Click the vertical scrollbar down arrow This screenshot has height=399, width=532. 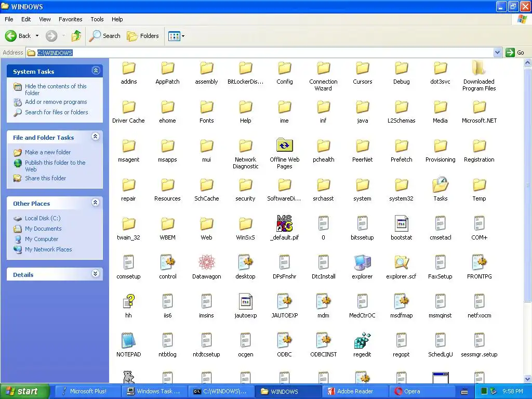pos(528,379)
